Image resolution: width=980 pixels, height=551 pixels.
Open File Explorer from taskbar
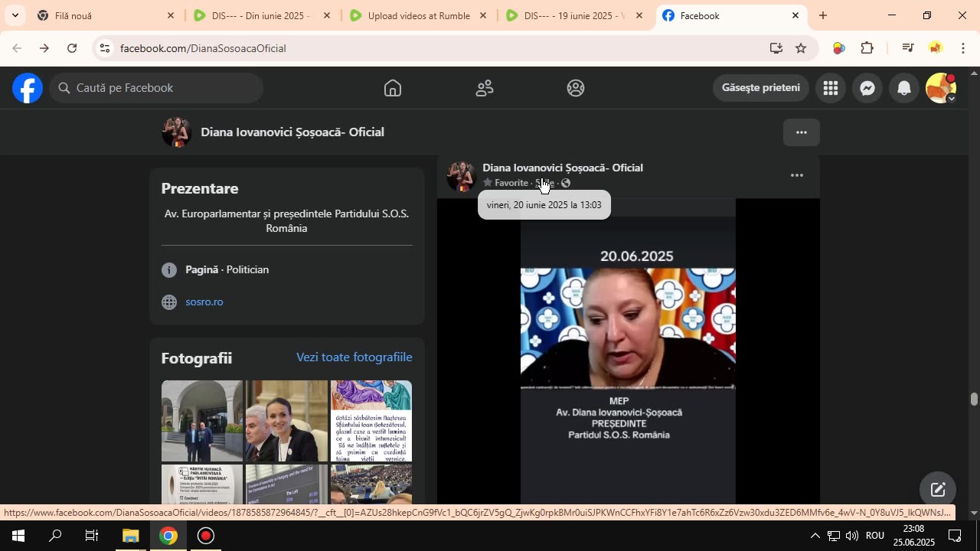point(130,536)
